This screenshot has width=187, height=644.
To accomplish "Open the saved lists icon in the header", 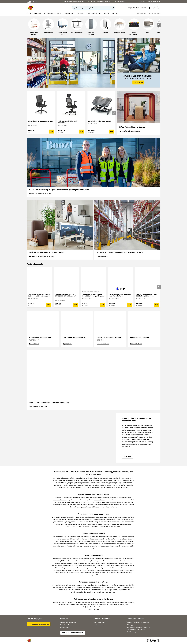I will pos(154,8).
